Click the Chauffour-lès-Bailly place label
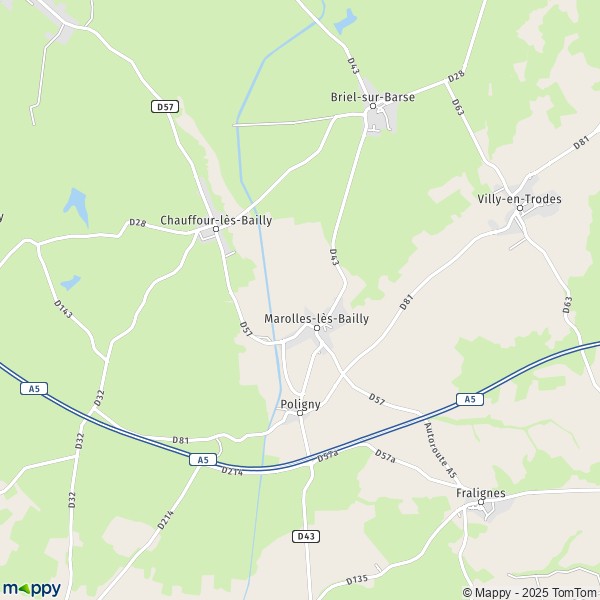 [216, 220]
